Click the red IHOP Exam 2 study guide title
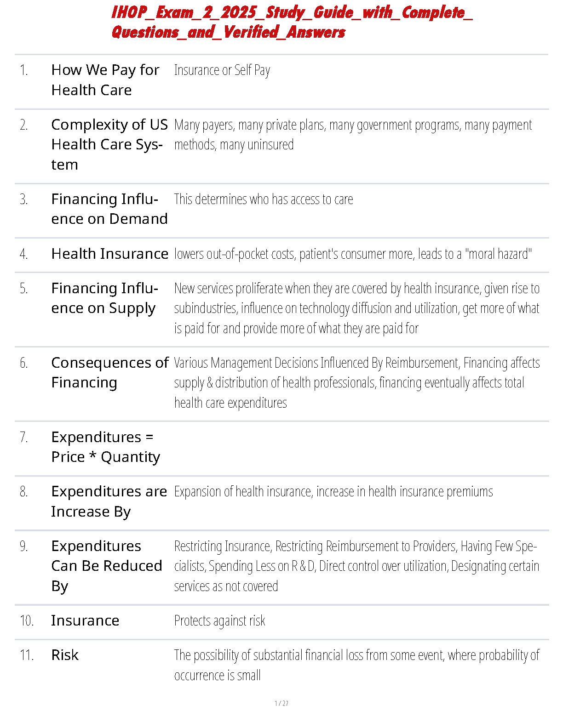This screenshot has width=563, height=728. [292, 22]
